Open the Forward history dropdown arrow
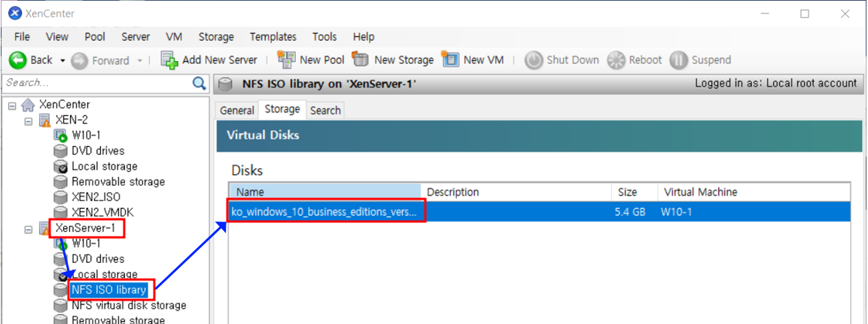The height and width of the screenshot is (324, 868). [139, 60]
